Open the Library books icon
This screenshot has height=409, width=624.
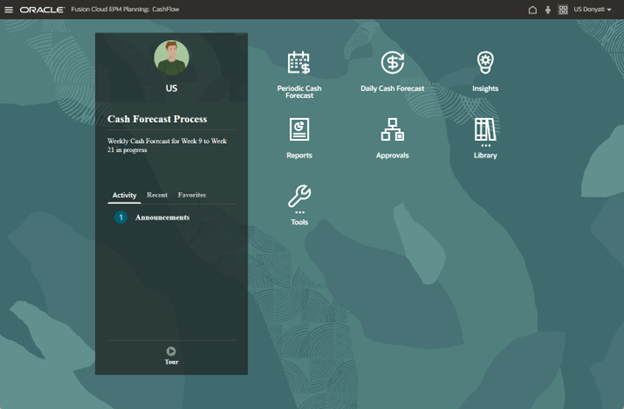point(485,130)
